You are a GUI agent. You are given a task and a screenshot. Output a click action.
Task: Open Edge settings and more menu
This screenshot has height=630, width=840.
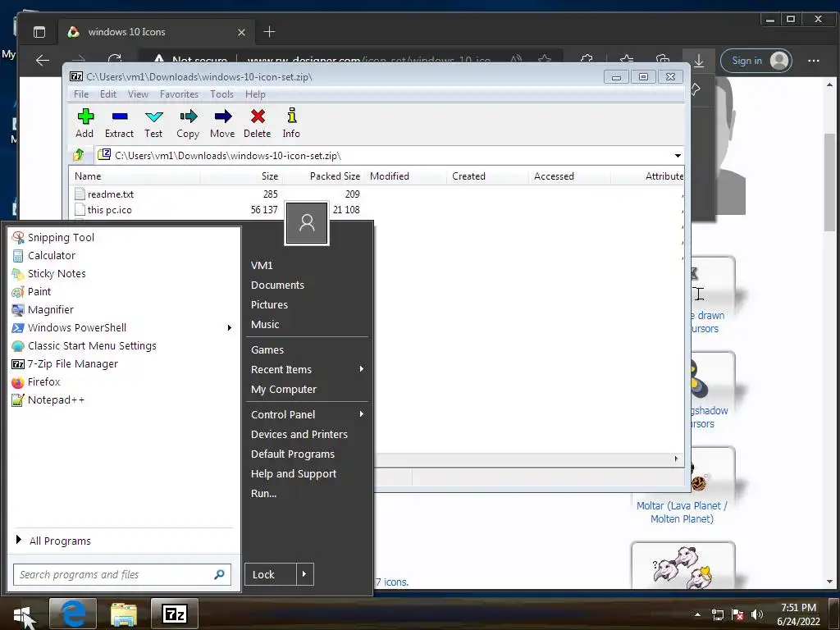click(813, 61)
